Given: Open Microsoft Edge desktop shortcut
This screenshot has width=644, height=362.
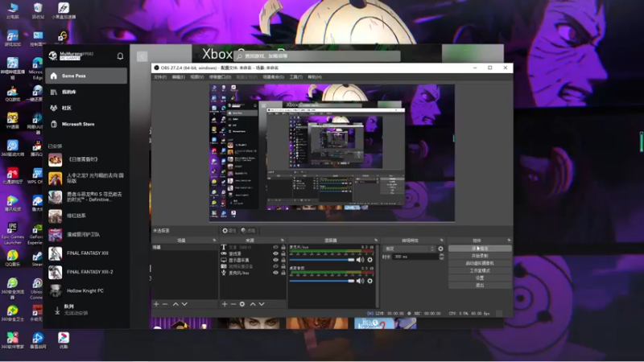Looking at the screenshot, I should pyautogui.click(x=36, y=68).
